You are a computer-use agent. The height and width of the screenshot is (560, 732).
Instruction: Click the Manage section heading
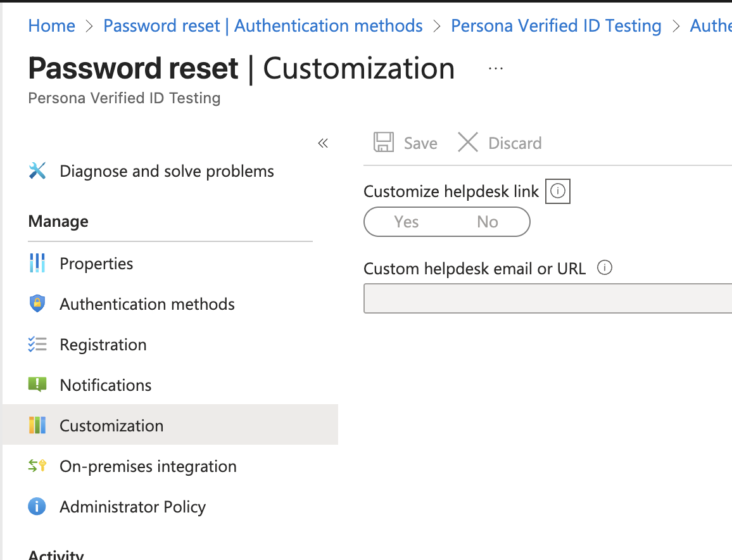(58, 221)
